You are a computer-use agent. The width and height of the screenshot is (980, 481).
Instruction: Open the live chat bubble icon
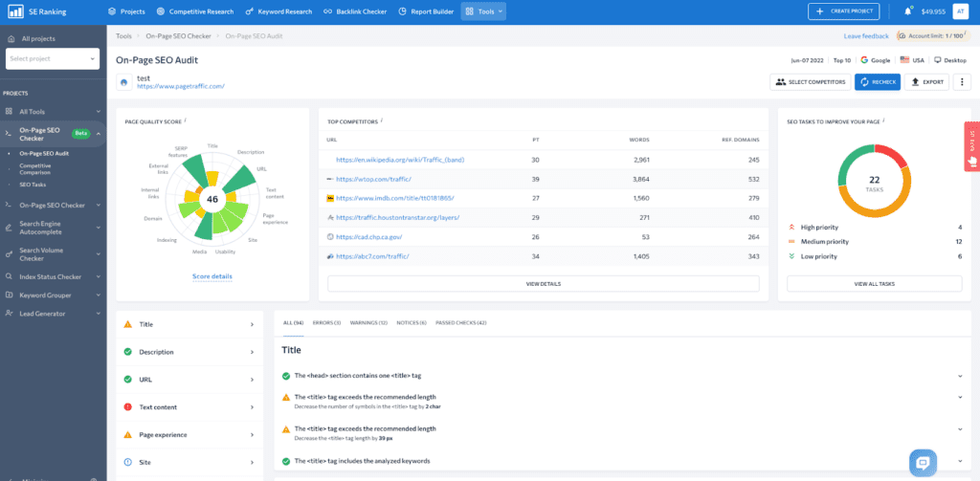coord(923,463)
